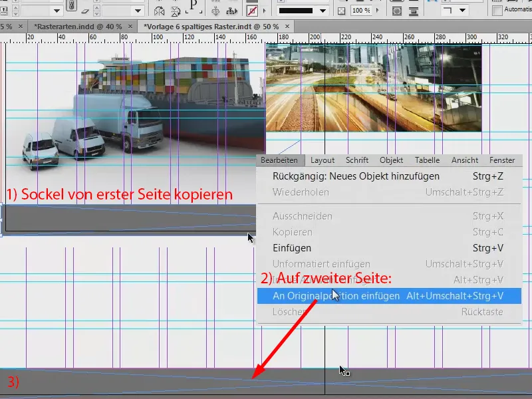Click the corner shape preview icon
This screenshot has width=532, height=399.
[x=448, y=11]
